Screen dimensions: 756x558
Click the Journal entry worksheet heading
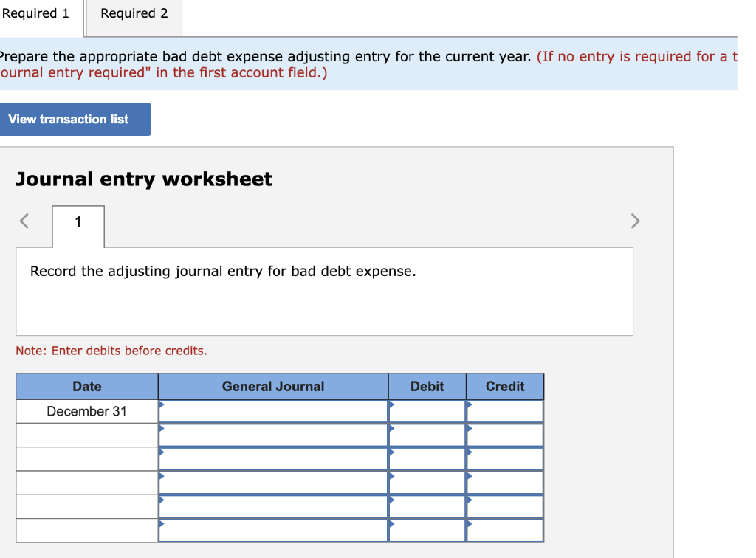144,179
